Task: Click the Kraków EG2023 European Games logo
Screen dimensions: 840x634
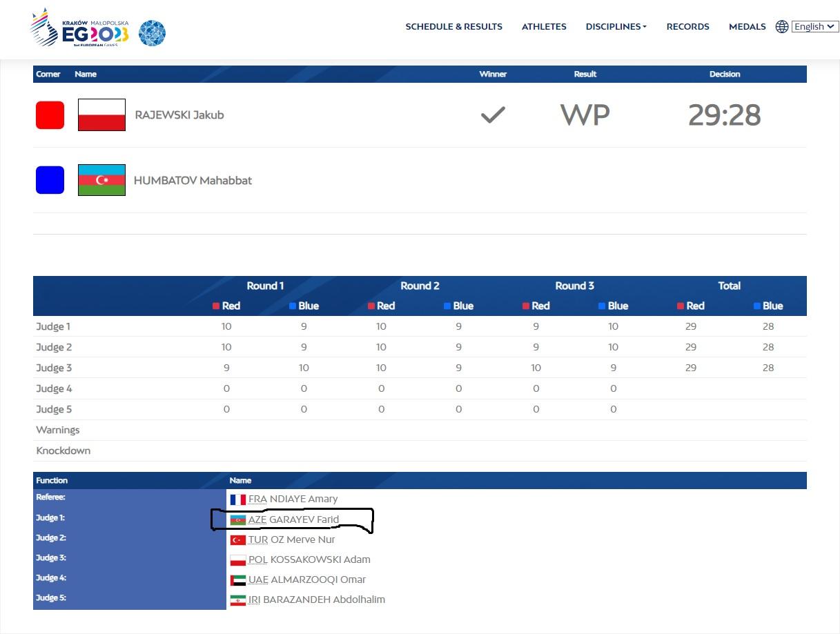Action: click(x=79, y=28)
